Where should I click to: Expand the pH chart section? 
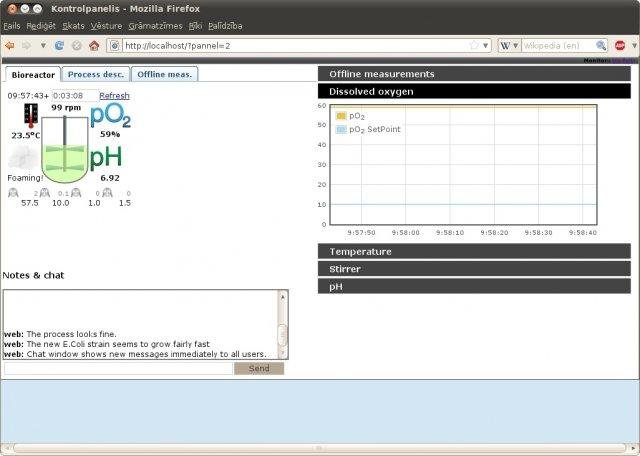coord(474,287)
